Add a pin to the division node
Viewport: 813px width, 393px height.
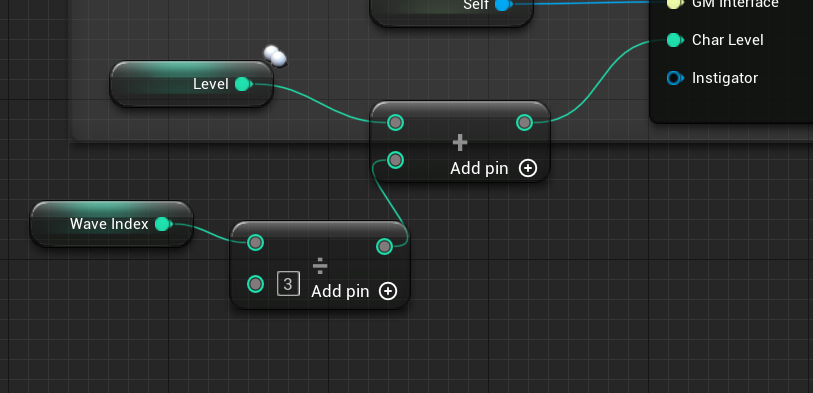tap(388, 291)
